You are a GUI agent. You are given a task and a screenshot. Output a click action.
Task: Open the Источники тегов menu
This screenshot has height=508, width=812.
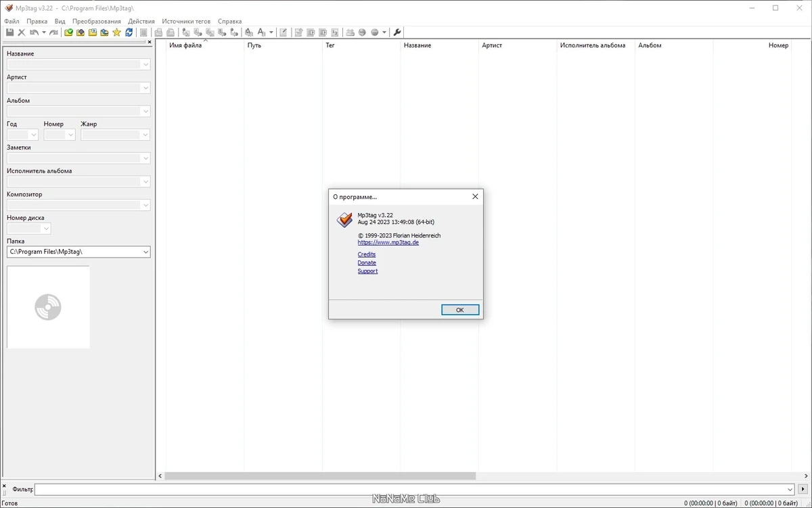pos(186,21)
